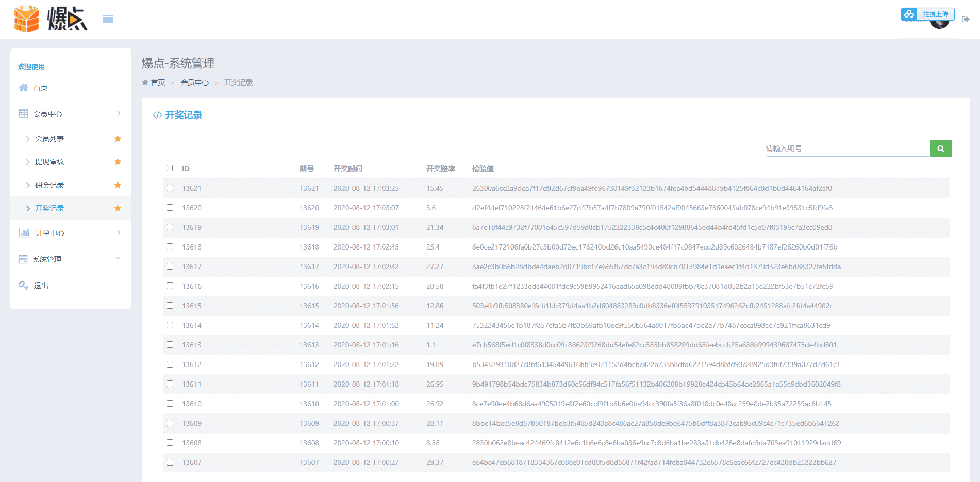Toggle the select-all checkbox in table header

click(x=170, y=168)
